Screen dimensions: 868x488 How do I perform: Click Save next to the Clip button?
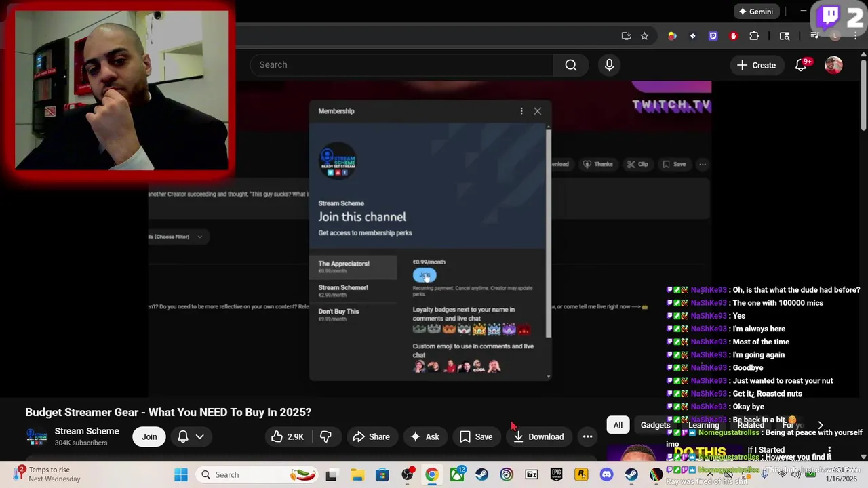[x=674, y=164]
